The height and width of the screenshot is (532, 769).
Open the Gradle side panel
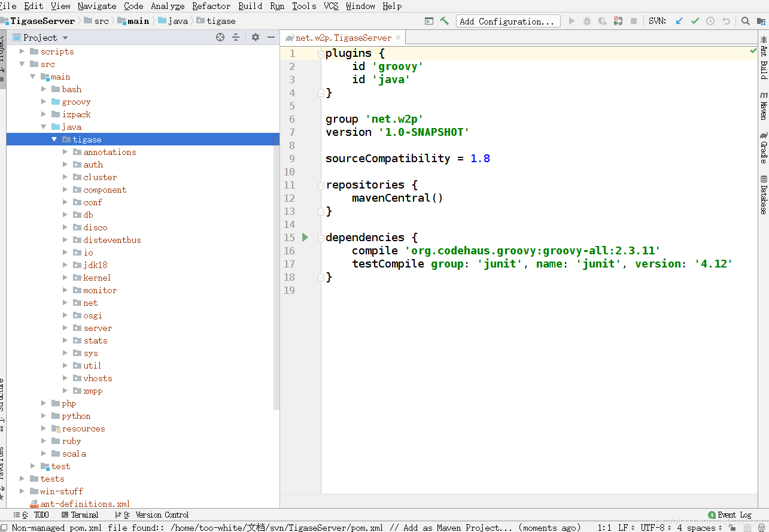click(764, 148)
